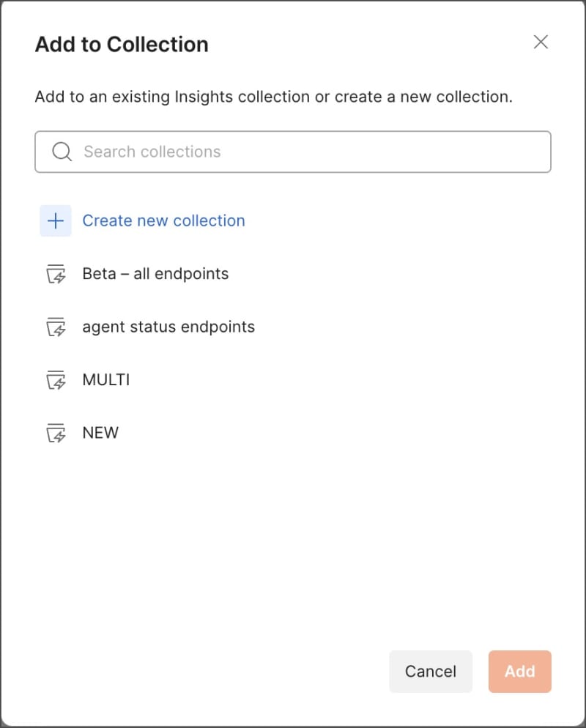
Task: Click the collection icon beside Beta – all endpoints
Action: point(56,274)
